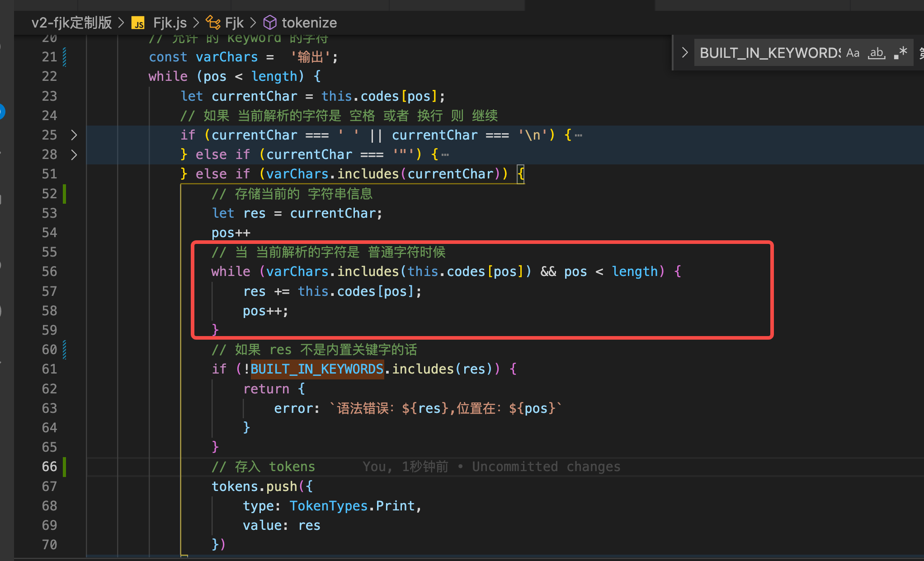Toggle Use Regular Expression (.*) option
The height and width of the screenshot is (561, 924).
pyautogui.click(x=900, y=53)
